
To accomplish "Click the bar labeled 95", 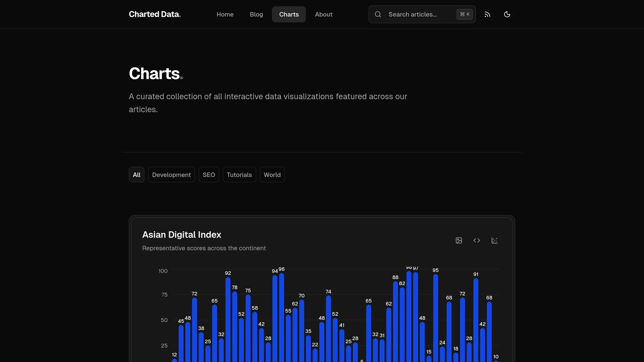I will pos(436,318).
